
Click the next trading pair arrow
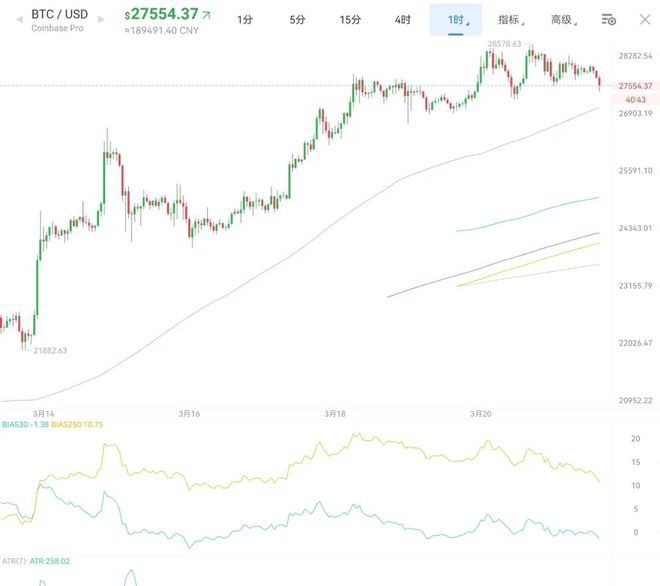click(100, 19)
